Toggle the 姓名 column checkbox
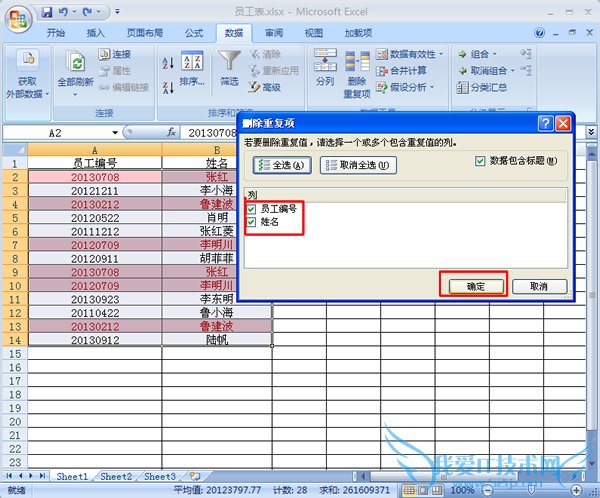The height and width of the screenshot is (498, 600). [251, 222]
